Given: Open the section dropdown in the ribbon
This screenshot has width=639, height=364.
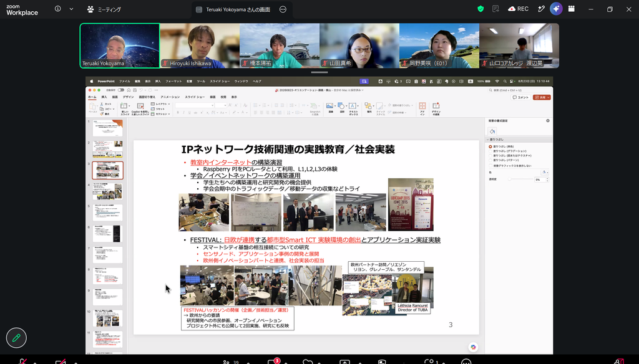Looking at the screenshot, I should [160, 114].
